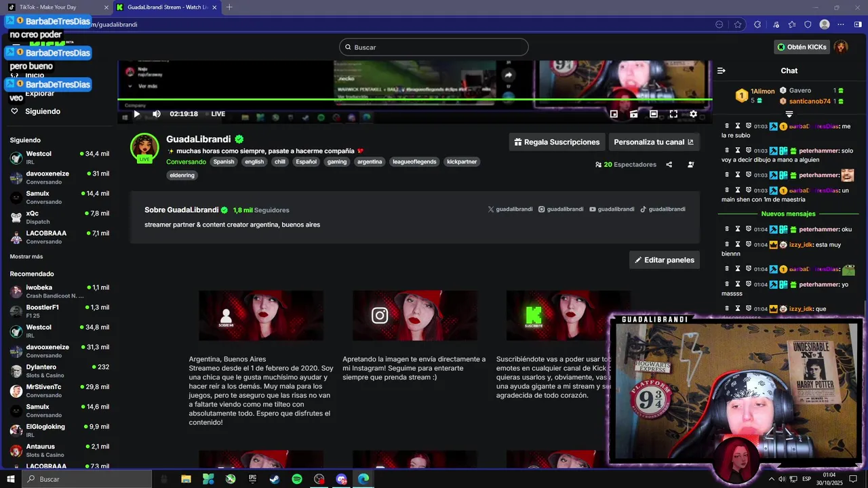Open xQc channel in sidebar
Screen dimensions: 868x488
(x=59, y=217)
